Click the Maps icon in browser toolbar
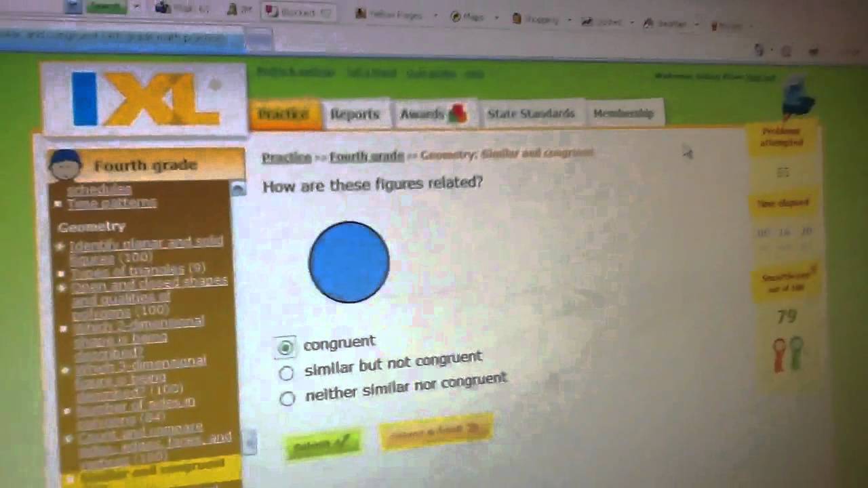Viewport: 868px width, 488px height. click(x=456, y=17)
